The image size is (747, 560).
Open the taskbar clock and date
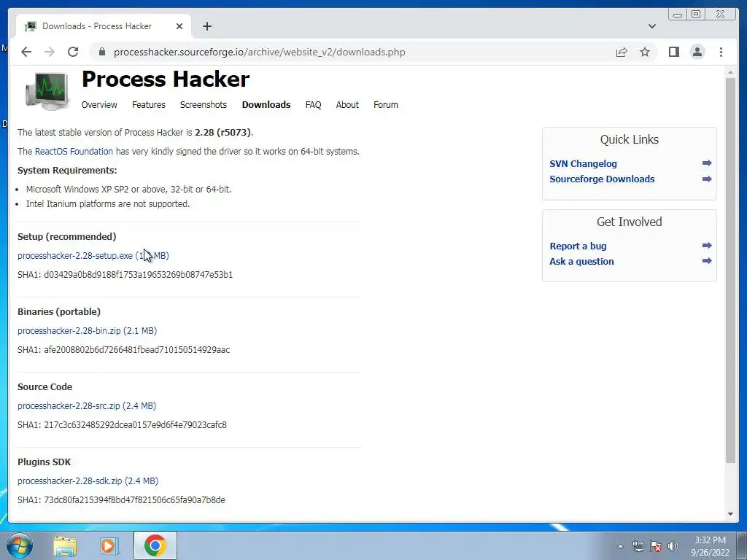point(710,546)
